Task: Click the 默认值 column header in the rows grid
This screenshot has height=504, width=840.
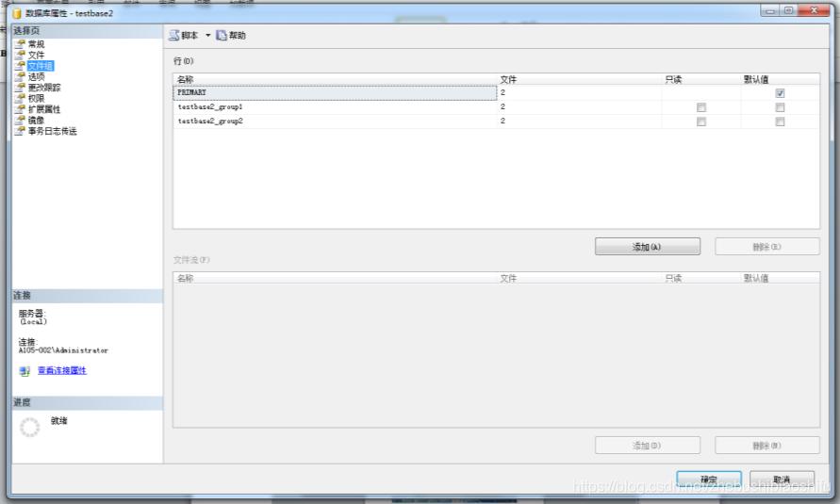Action: pyautogui.click(x=780, y=79)
